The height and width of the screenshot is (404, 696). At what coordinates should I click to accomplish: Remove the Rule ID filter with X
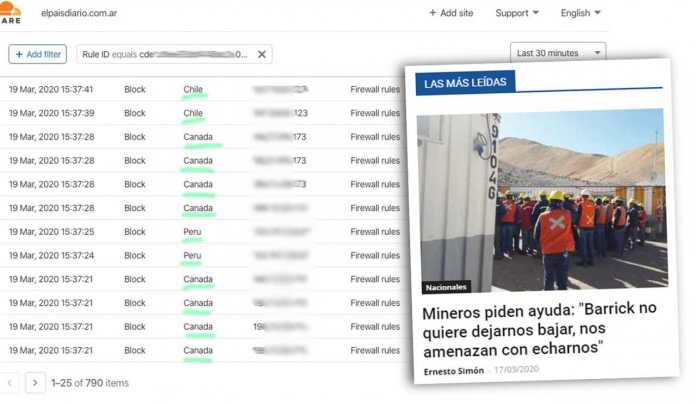(262, 54)
